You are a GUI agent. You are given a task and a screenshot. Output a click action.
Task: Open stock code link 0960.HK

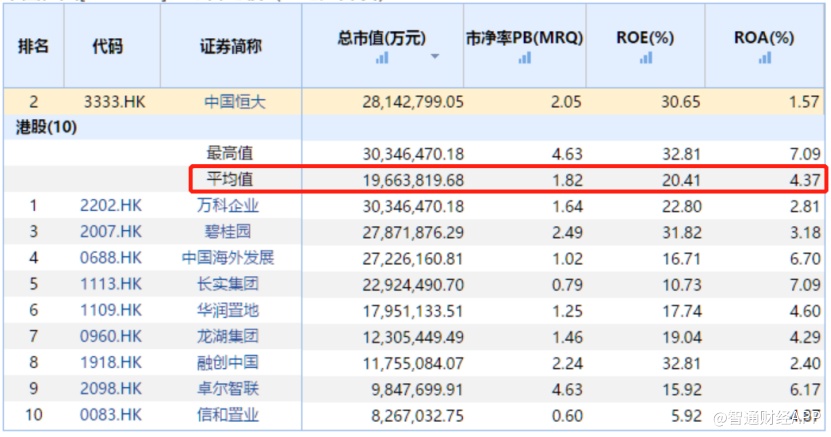point(111,336)
